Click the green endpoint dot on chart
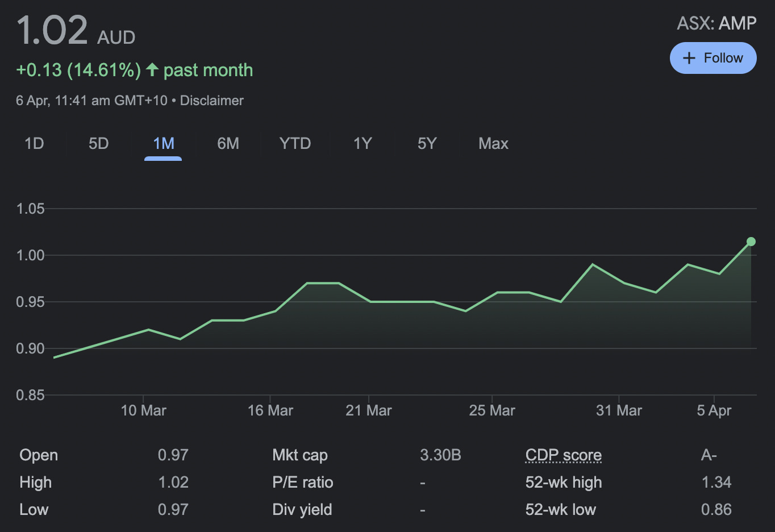This screenshot has width=775, height=532. (751, 242)
